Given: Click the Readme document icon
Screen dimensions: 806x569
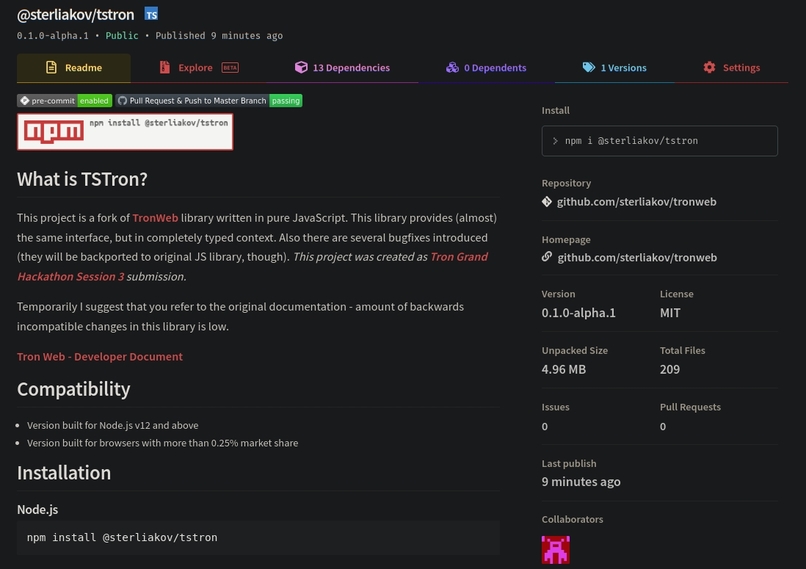Looking at the screenshot, I should click(x=51, y=67).
